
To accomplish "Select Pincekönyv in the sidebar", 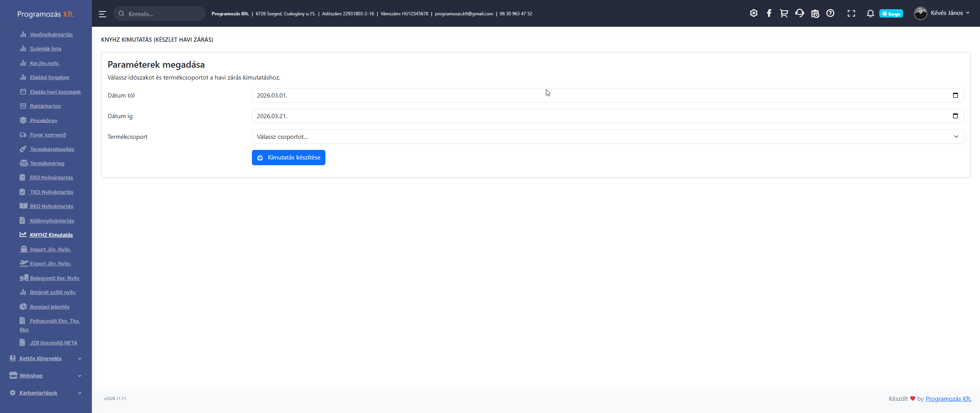I will pos(43,120).
